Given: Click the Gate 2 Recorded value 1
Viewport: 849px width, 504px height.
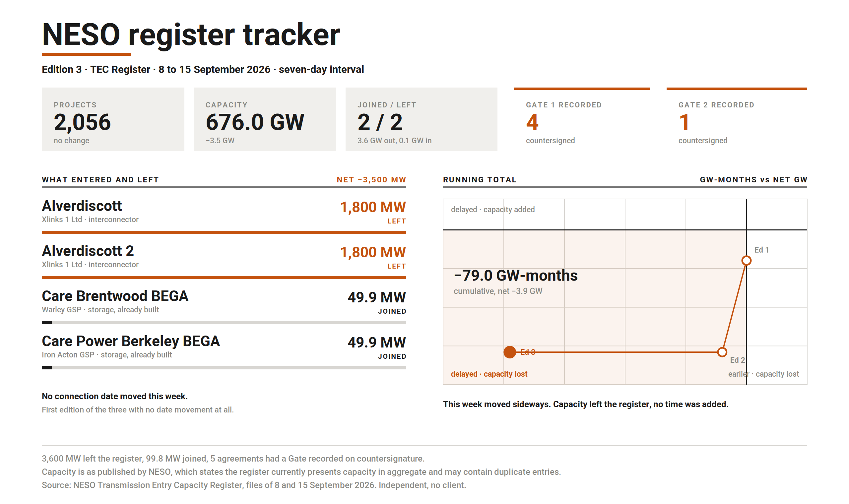Looking at the screenshot, I should 684,122.
